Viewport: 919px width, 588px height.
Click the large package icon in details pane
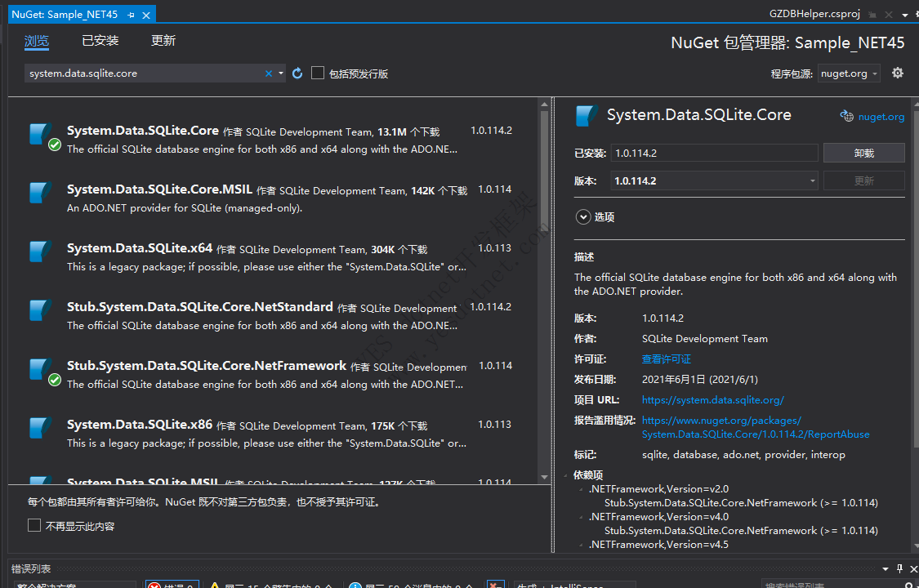click(x=587, y=115)
